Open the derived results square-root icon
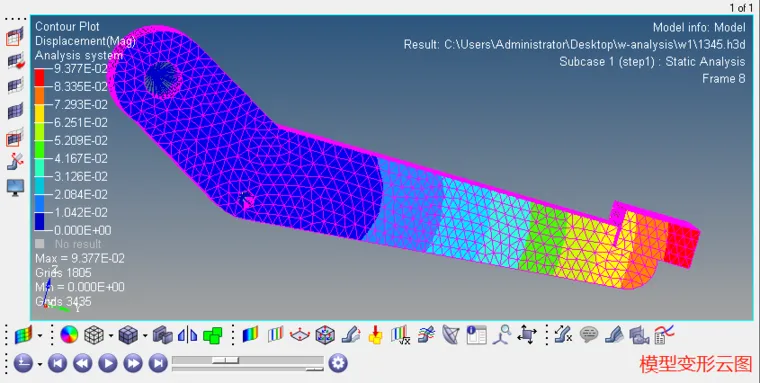The width and height of the screenshot is (760, 383). tap(400, 335)
